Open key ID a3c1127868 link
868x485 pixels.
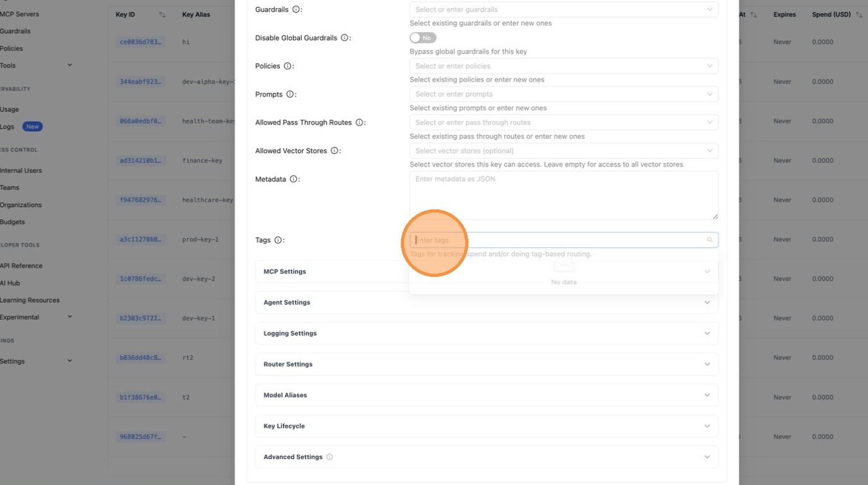pos(141,240)
